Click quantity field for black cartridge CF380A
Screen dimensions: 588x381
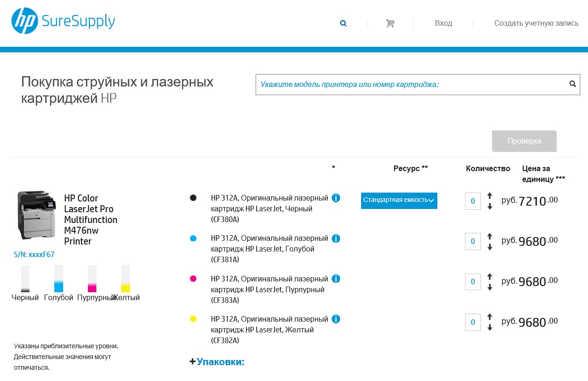click(473, 201)
